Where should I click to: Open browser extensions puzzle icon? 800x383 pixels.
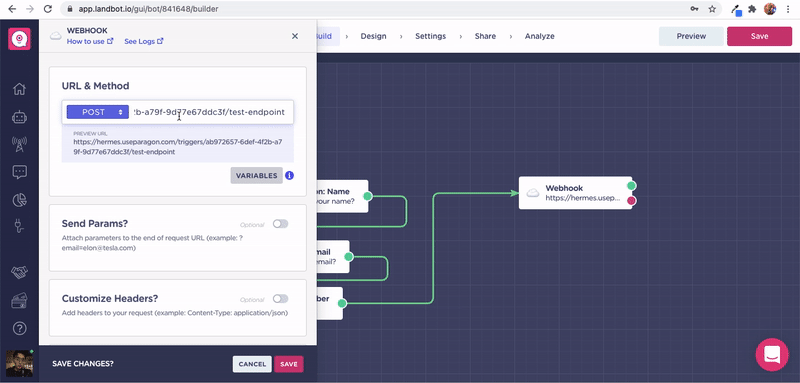pyautogui.click(x=752, y=9)
